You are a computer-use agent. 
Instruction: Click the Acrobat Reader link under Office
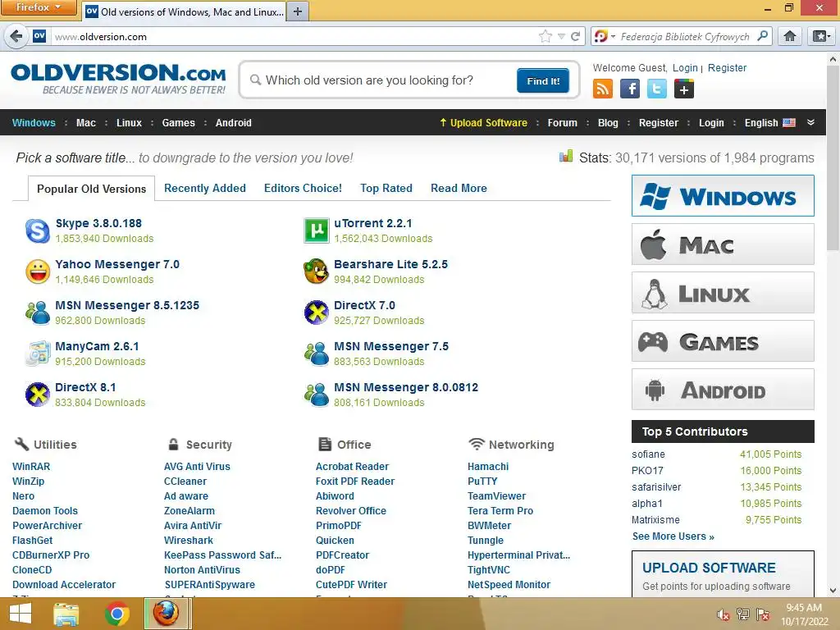click(x=352, y=467)
